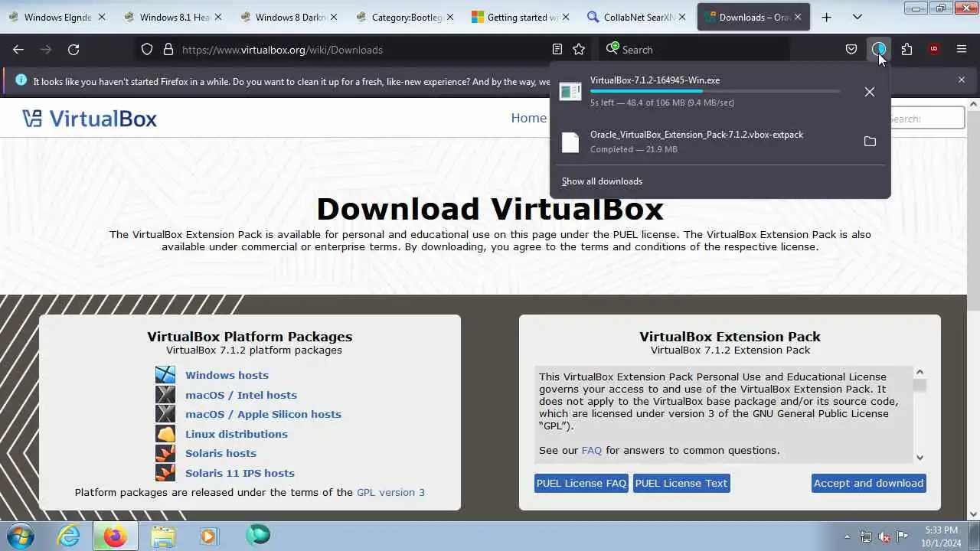The image size is (980, 551).
Task: Open macOS / Intel hosts link
Action: [x=241, y=395]
